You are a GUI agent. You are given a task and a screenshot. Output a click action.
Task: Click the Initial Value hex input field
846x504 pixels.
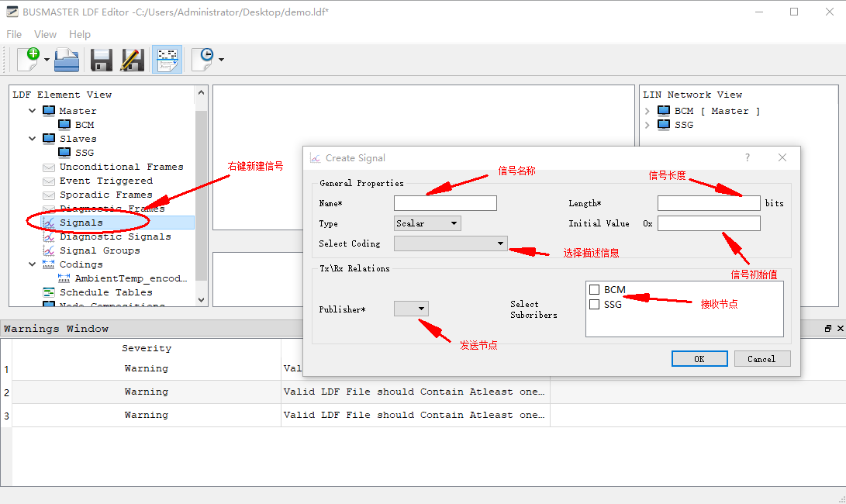tap(709, 223)
